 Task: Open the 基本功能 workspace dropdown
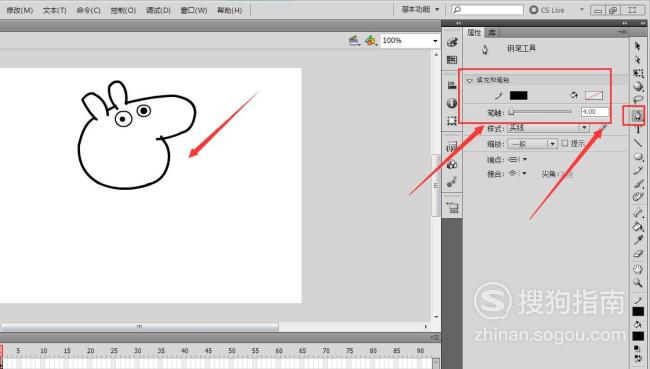tap(420, 10)
